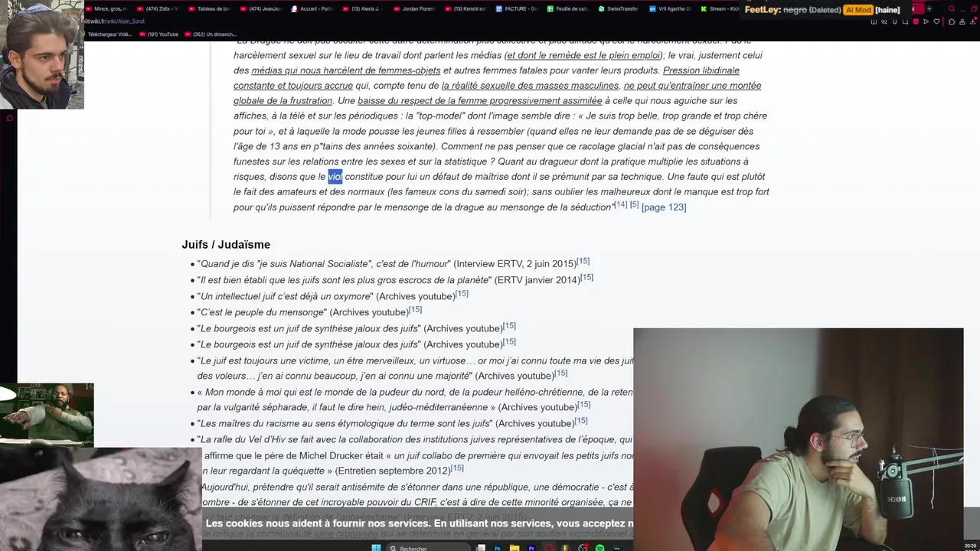Open the "(191) YouTube" bookmark
Viewport: 980px width, 551px height.
pos(158,34)
